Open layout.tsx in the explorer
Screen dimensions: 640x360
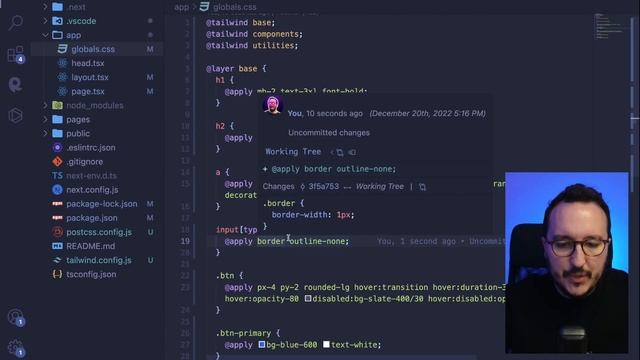[90, 77]
